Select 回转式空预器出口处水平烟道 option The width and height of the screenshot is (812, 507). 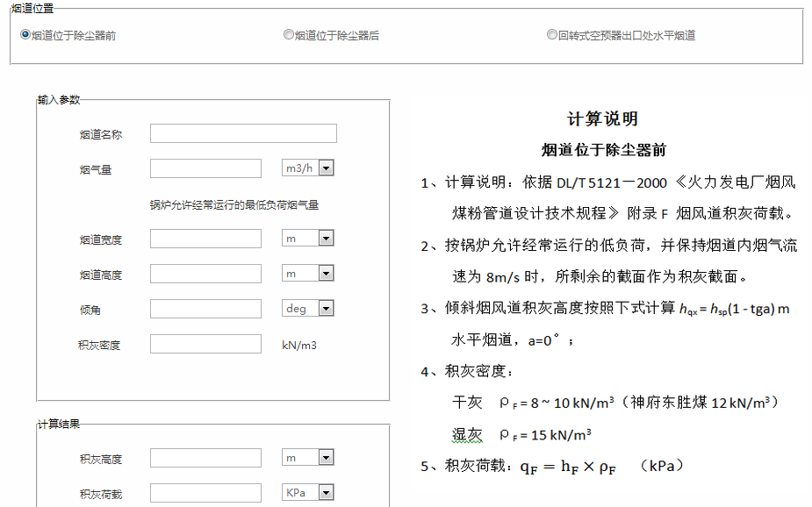[552, 35]
